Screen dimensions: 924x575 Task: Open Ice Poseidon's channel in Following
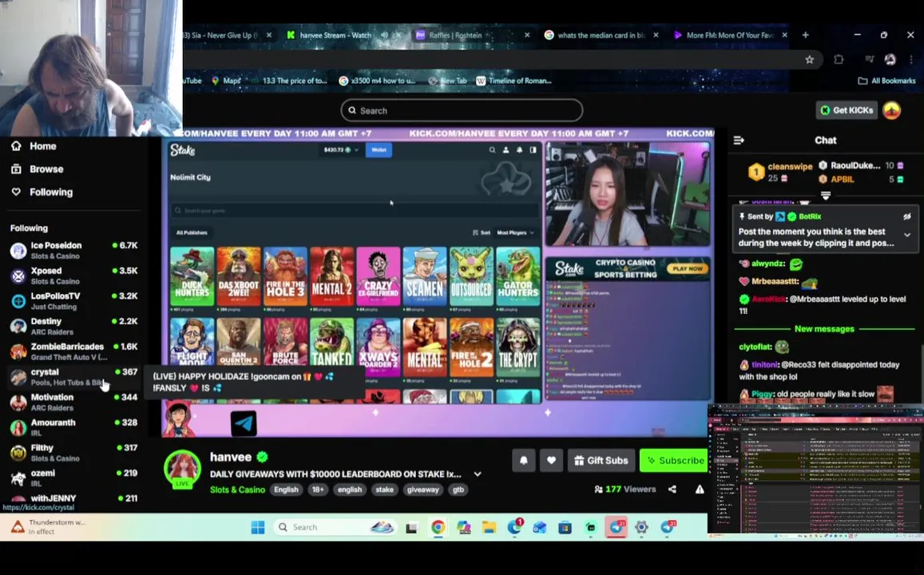click(73, 251)
